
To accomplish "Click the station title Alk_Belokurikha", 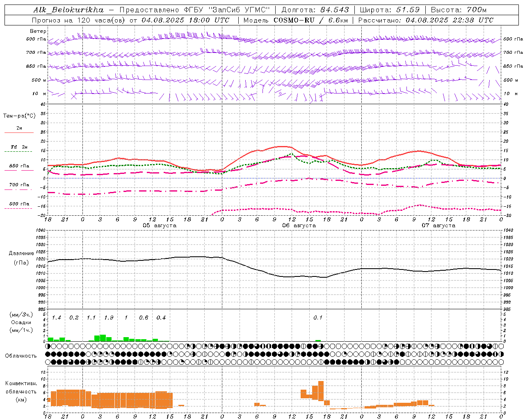I will click(68, 10).
